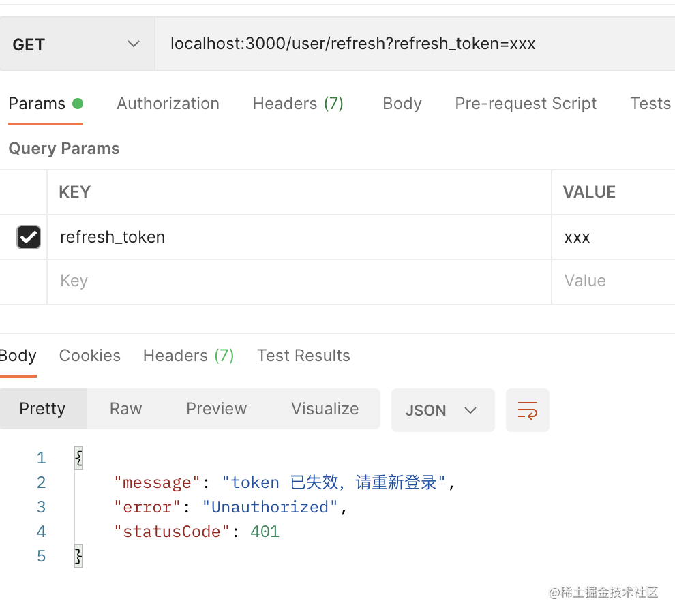The width and height of the screenshot is (675, 616).
Task: Open the Pre-request Script tab
Action: [526, 104]
